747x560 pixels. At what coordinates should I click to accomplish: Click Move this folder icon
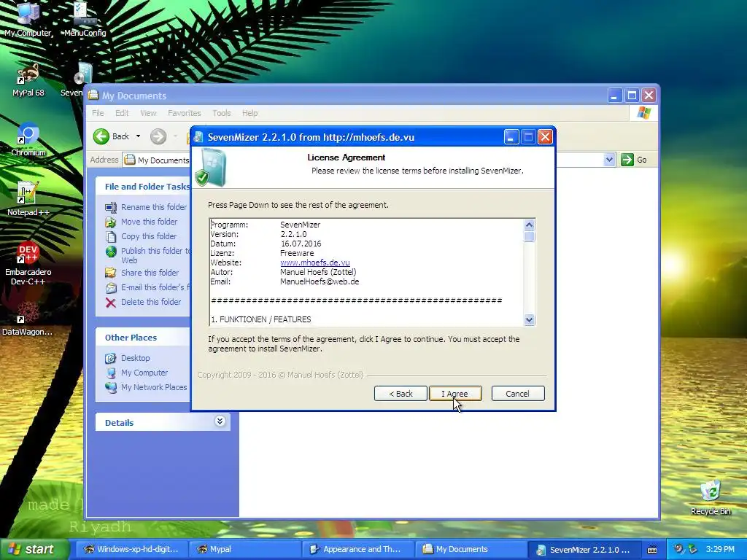pos(111,222)
